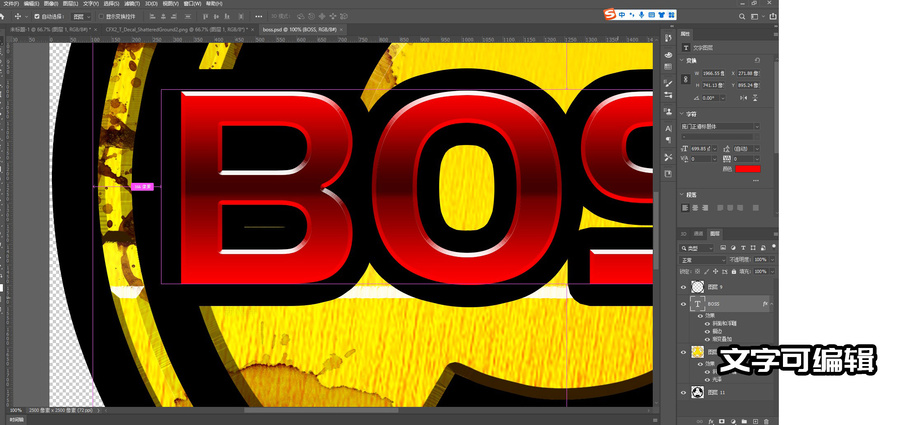Select the boss.psd document tab
Screen dimensions: 900x425
[302, 29]
